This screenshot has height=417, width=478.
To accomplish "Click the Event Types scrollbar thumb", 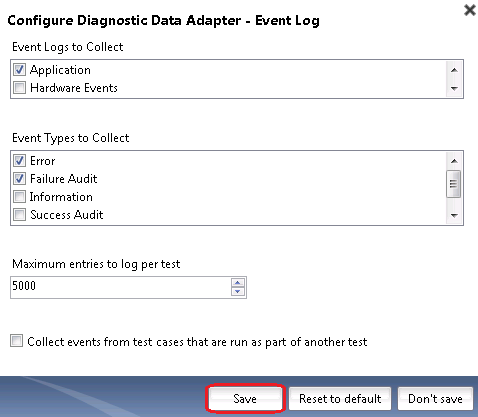I will 453,184.
